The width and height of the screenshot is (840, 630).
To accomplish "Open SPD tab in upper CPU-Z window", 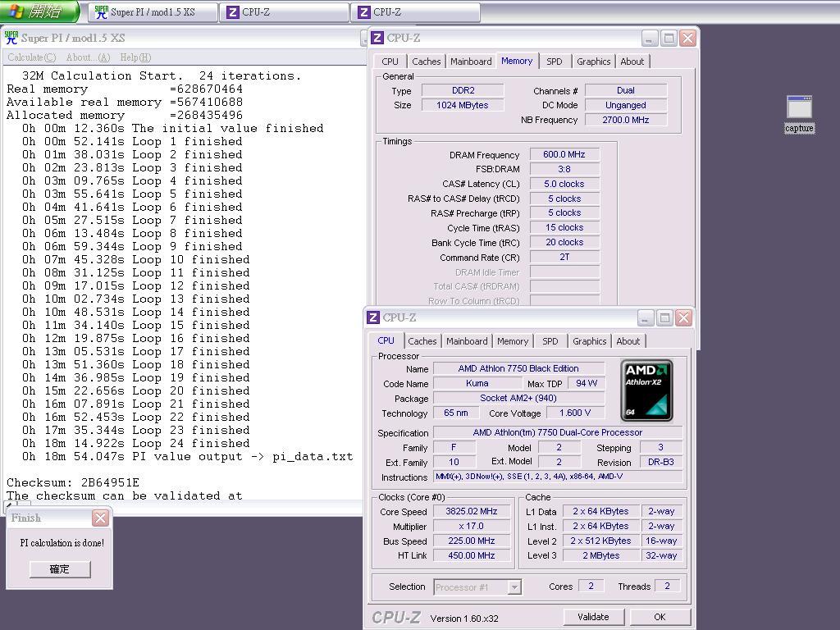I will pos(555,62).
